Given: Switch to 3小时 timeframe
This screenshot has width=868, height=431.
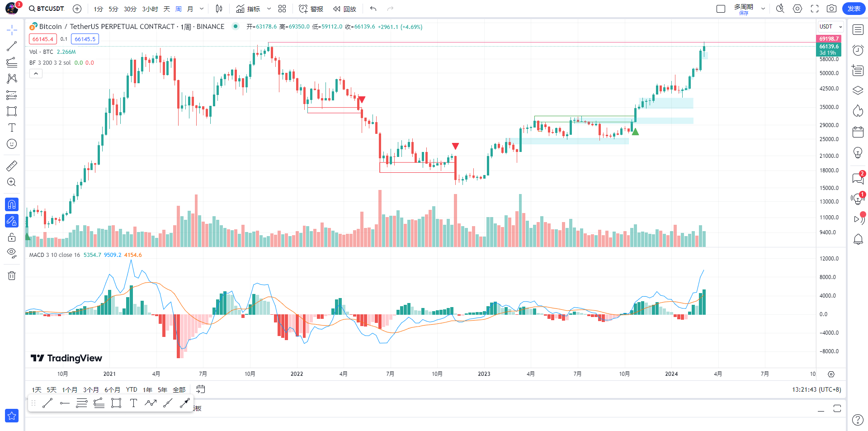Looking at the screenshot, I should 150,9.
